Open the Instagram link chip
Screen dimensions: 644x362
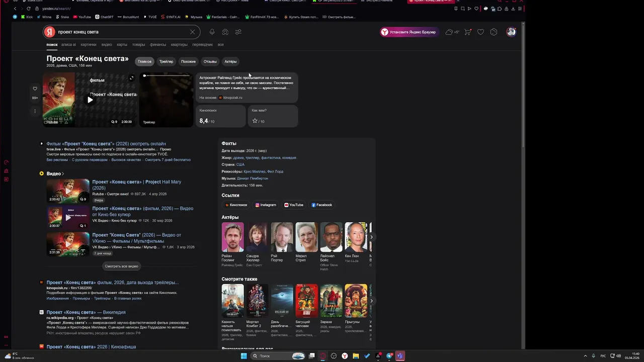[266, 205]
